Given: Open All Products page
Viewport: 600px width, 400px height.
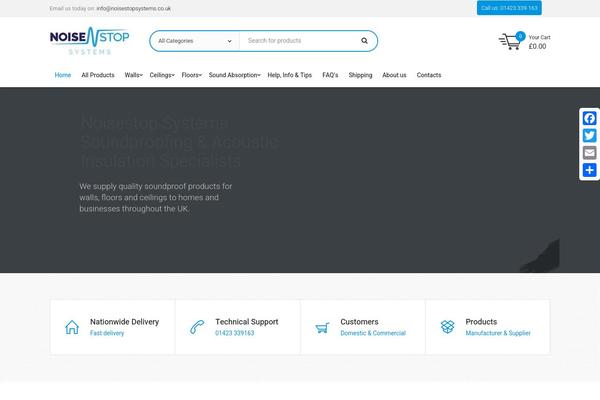Looking at the screenshot, I should click(x=98, y=75).
